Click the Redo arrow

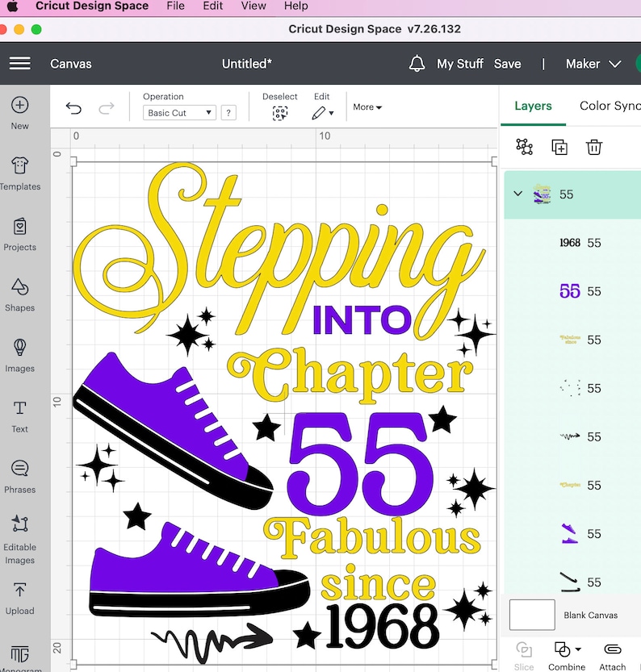[x=107, y=108]
